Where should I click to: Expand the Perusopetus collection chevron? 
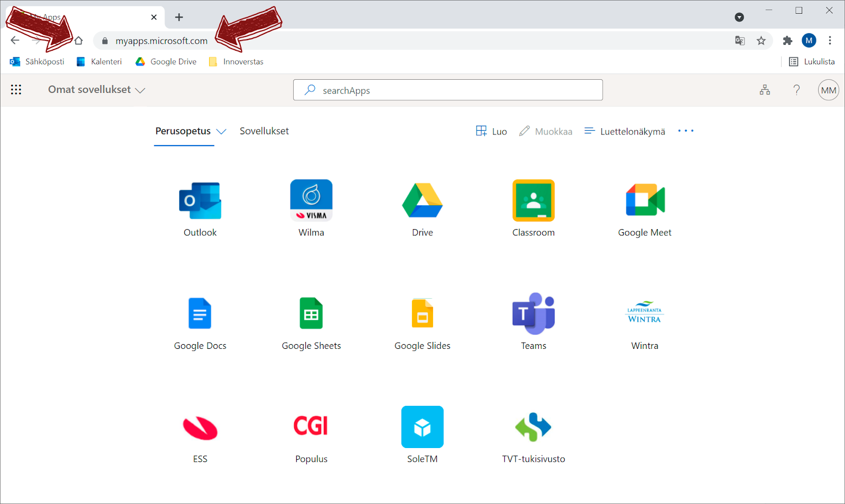coord(221,131)
